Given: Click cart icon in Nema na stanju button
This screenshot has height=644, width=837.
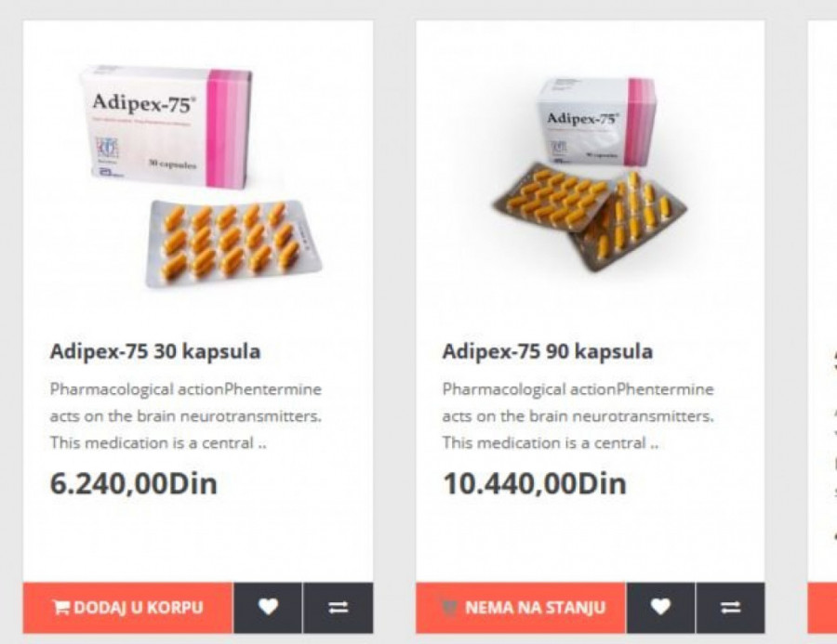Looking at the screenshot, I should click(450, 607).
